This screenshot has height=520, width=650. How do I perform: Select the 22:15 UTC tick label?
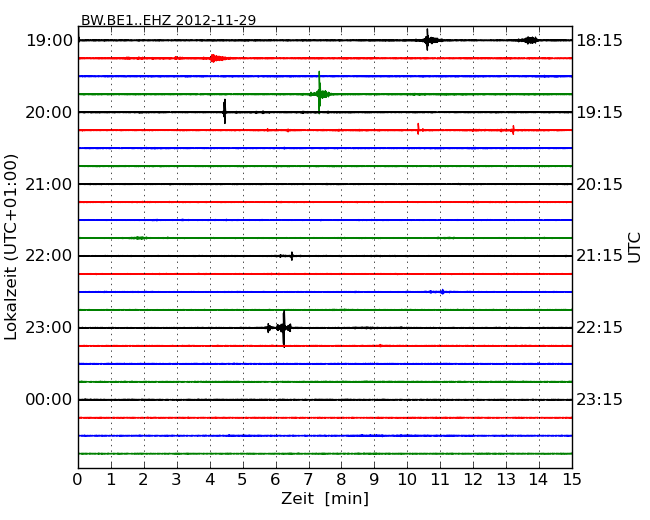coord(599,328)
